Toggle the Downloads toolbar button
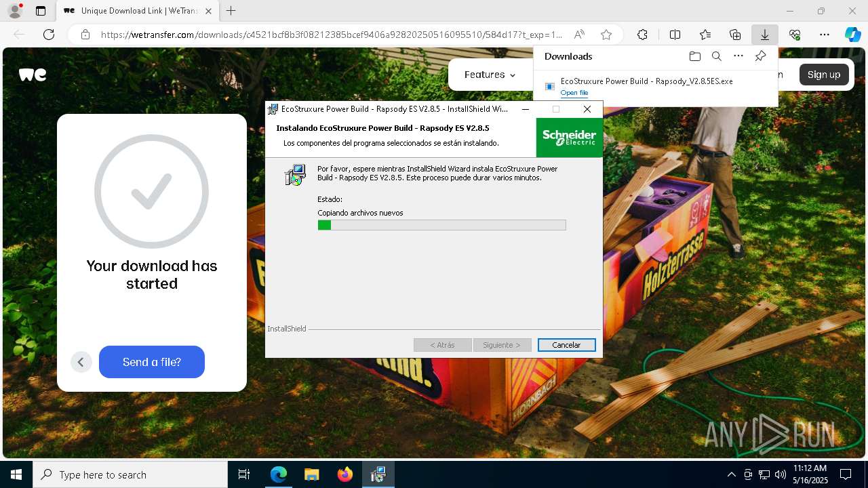Screen dimensions: 868x488 pyautogui.click(x=764, y=35)
